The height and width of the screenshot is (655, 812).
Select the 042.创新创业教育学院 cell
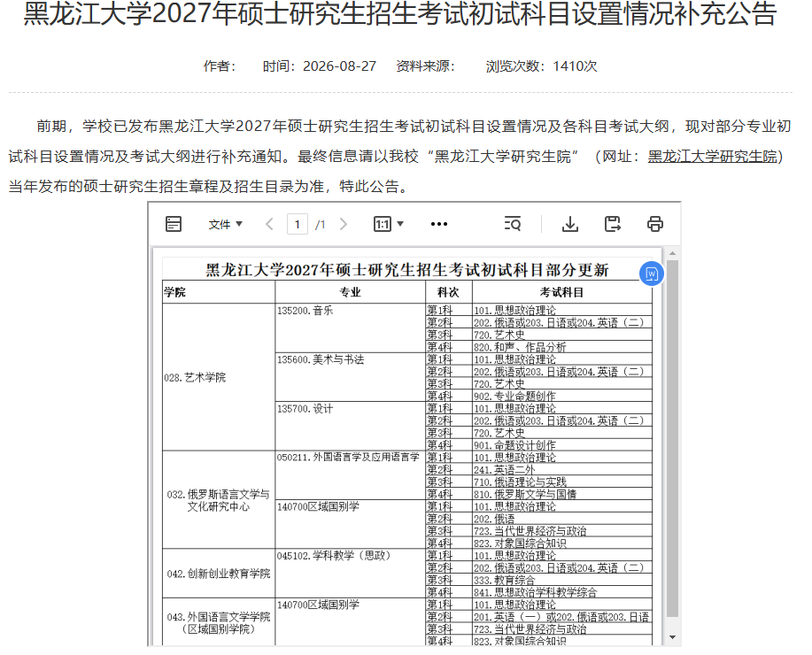coord(219,574)
